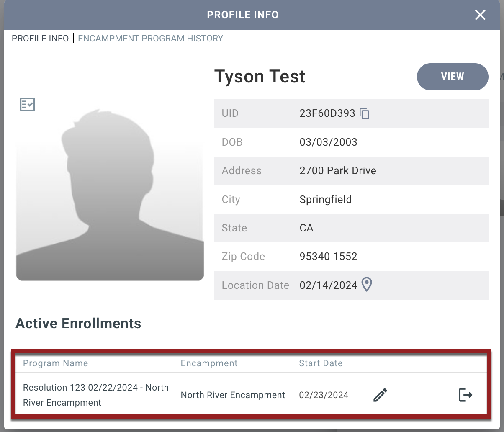Select Tyson Test's name heading
Image resolution: width=504 pixels, height=432 pixels.
(260, 76)
